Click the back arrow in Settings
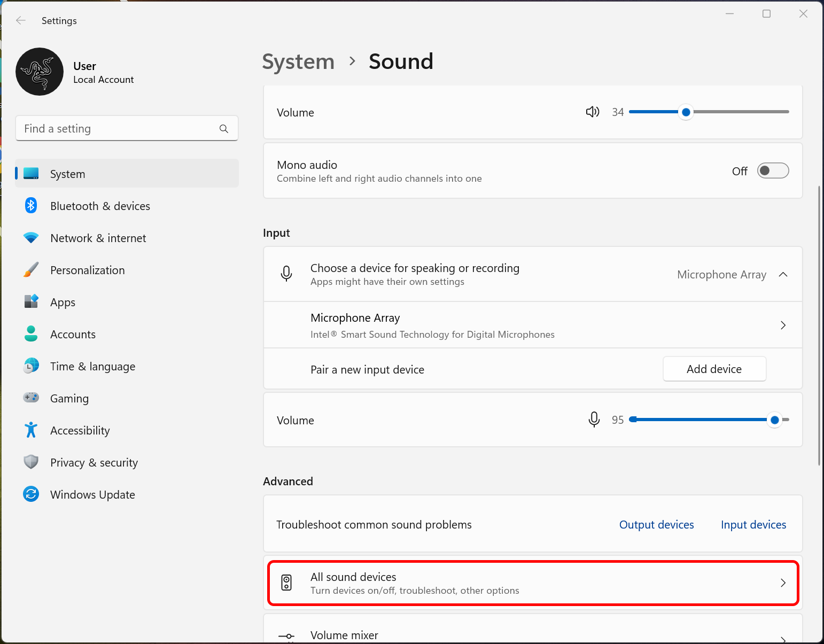Screen dimensions: 824x644 point(21,20)
